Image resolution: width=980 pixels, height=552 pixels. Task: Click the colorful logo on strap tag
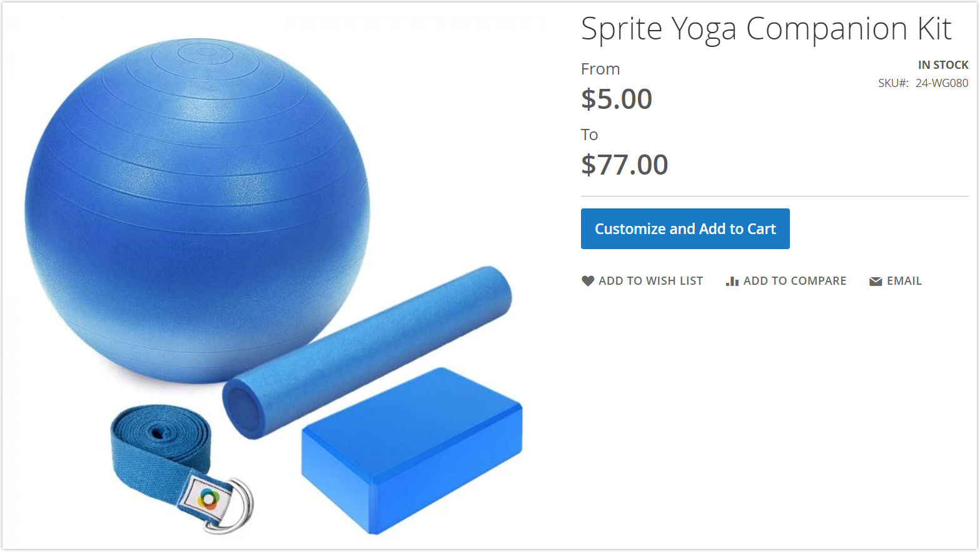209,499
